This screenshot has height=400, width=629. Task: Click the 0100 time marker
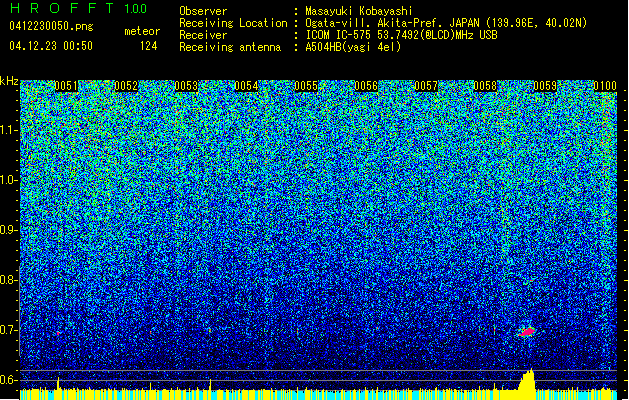tap(605, 86)
